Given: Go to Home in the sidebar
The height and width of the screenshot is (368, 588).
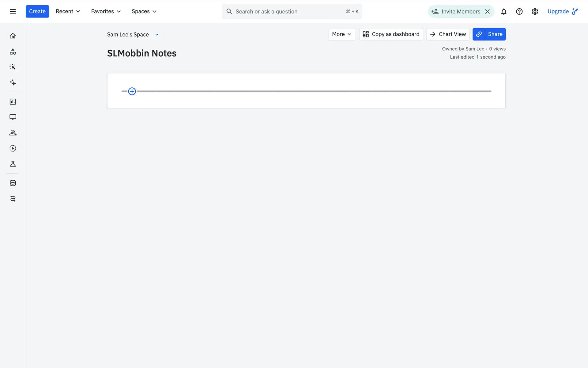Looking at the screenshot, I should 13,36.
